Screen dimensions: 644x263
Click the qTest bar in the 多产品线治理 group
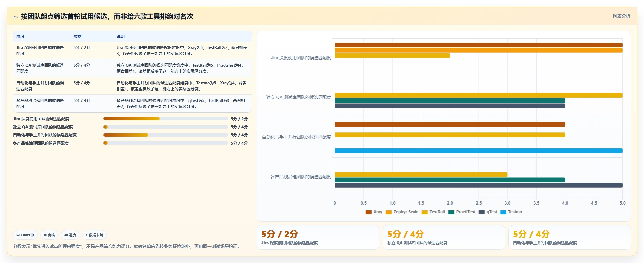click(x=479, y=185)
